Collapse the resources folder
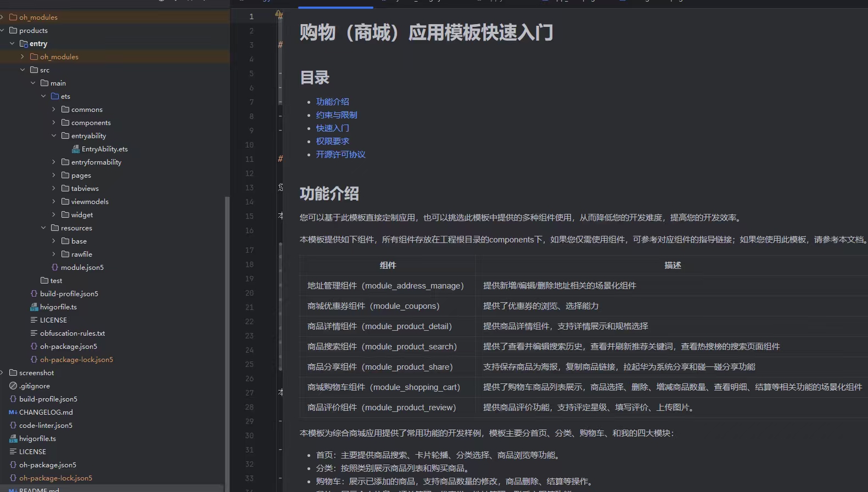Image resolution: width=868 pixels, height=492 pixels. point(43,228)
